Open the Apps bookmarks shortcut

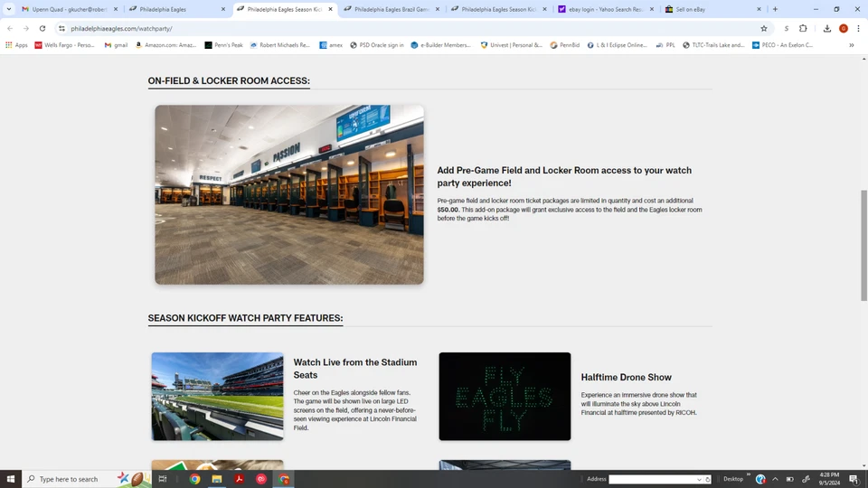pos(16,45)
